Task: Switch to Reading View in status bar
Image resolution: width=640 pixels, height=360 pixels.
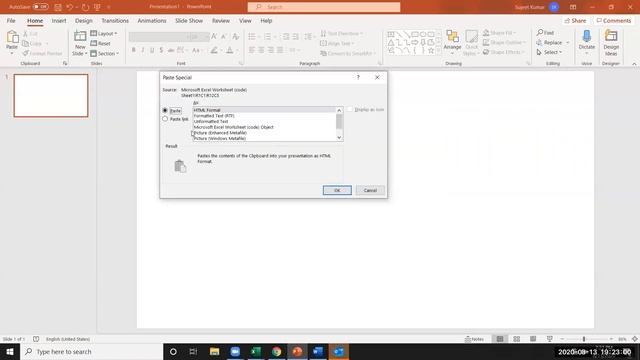Action: (x=533, y=339)
